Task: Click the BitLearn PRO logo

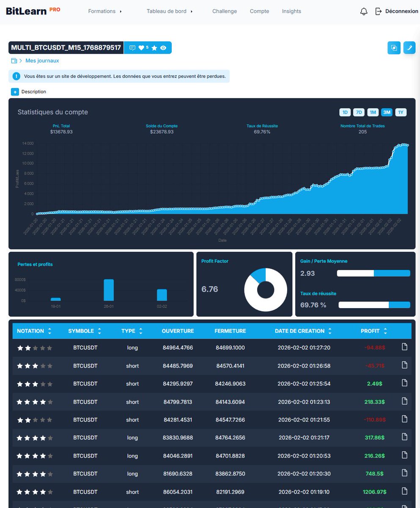Action: [33, 11]
